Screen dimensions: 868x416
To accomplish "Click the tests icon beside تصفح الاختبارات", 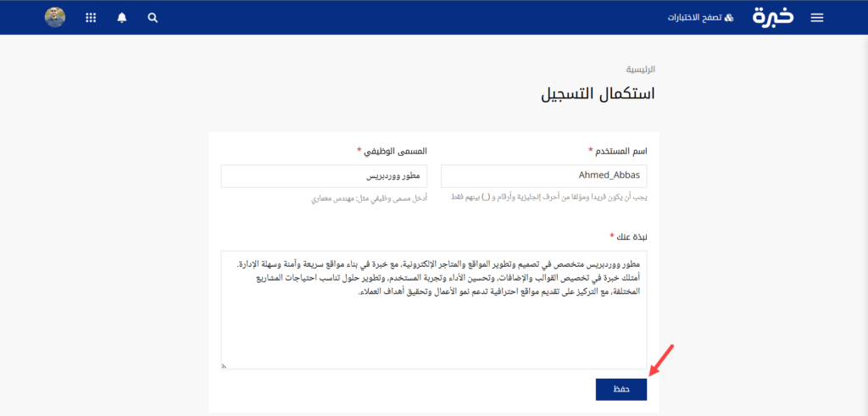I will tap(729, 18).
